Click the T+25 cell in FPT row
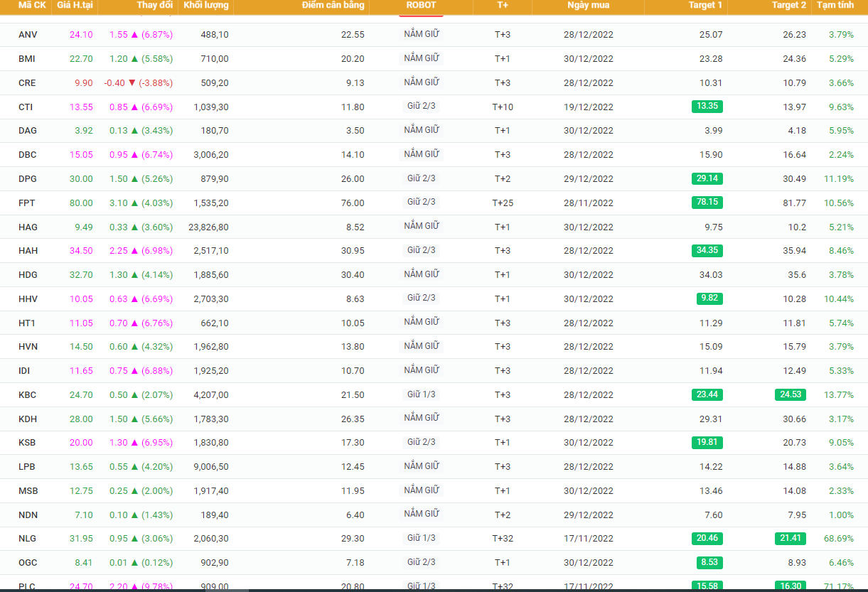This screenshot has width=868, height=592. [x=503, y=203]
